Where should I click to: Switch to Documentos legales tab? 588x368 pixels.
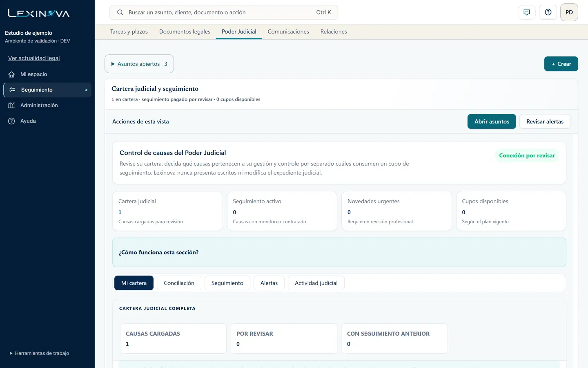pyautogui.click(x=185, y=31)
